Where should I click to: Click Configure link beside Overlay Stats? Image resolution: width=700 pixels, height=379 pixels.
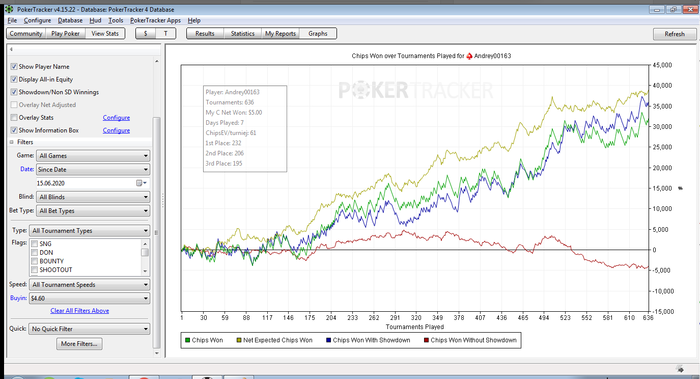pos(116,117)
